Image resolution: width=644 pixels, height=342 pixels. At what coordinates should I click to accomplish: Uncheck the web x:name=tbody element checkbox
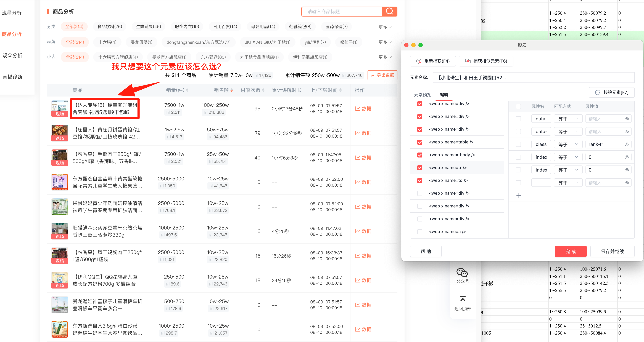coord(420,155)
